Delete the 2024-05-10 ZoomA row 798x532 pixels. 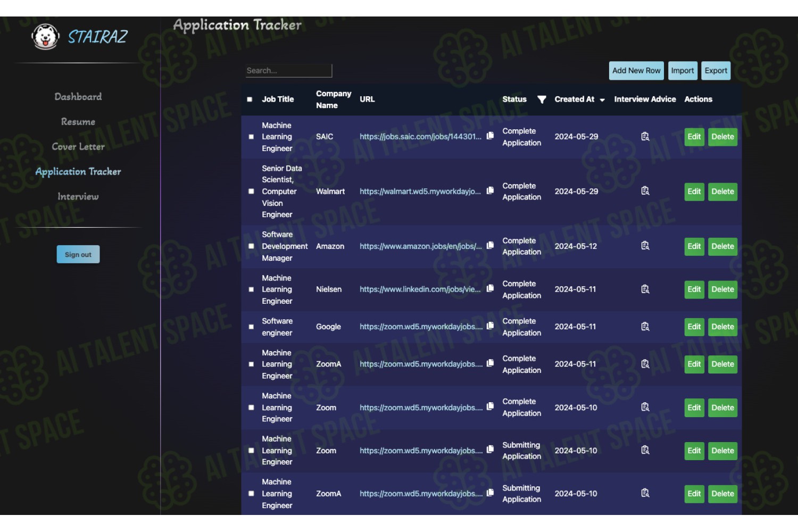pos(722,494)
